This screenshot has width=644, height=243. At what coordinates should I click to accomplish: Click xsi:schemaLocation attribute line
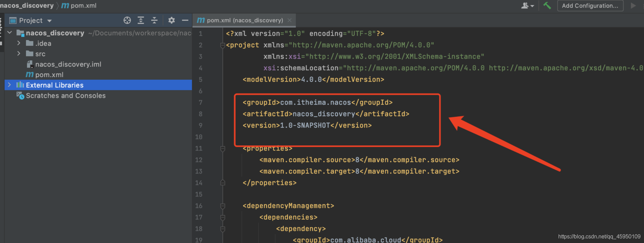pos(453,68)
